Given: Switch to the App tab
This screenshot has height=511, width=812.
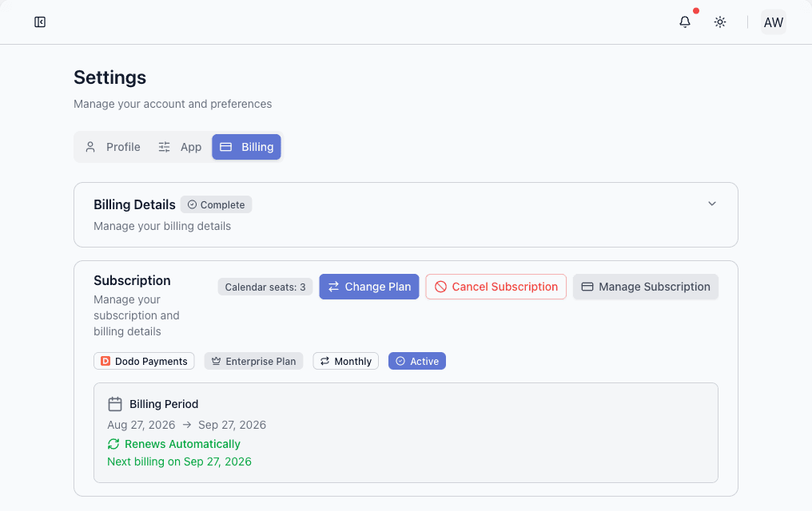Looking at the screenshot, I should 180,147.
